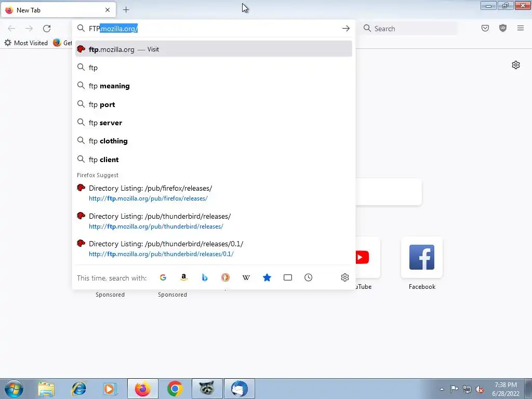Close the New Tab tab
532x399 pixels.
pyautogui.click(x=108, y=10)
